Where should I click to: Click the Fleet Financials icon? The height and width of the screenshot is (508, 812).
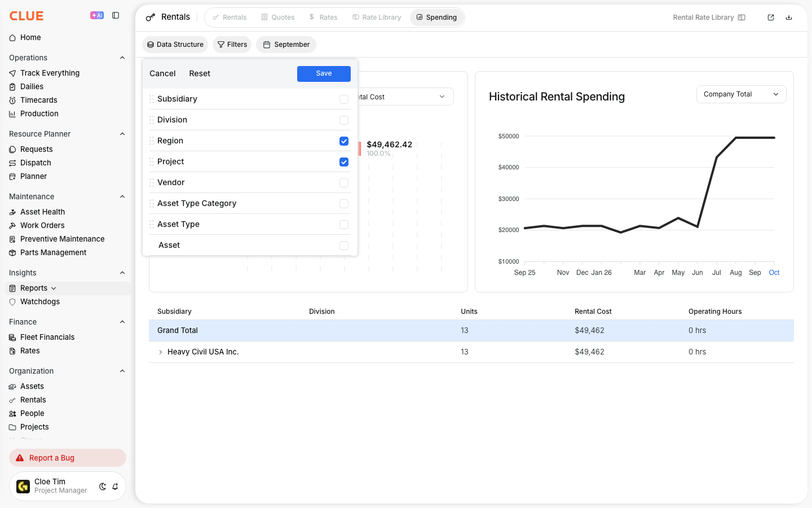(x=12, y=338)
